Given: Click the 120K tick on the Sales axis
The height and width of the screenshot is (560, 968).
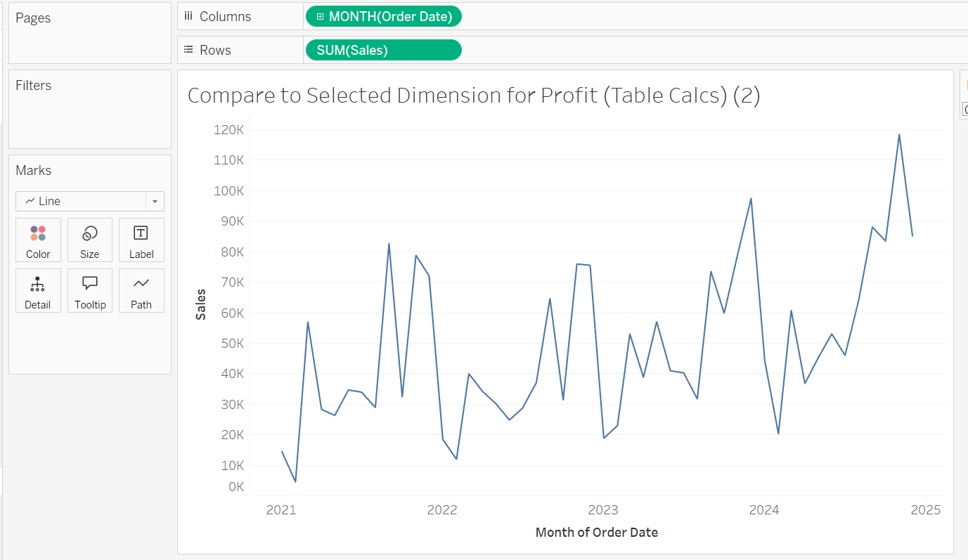Looking at the screenshot, I should point(229,129).
